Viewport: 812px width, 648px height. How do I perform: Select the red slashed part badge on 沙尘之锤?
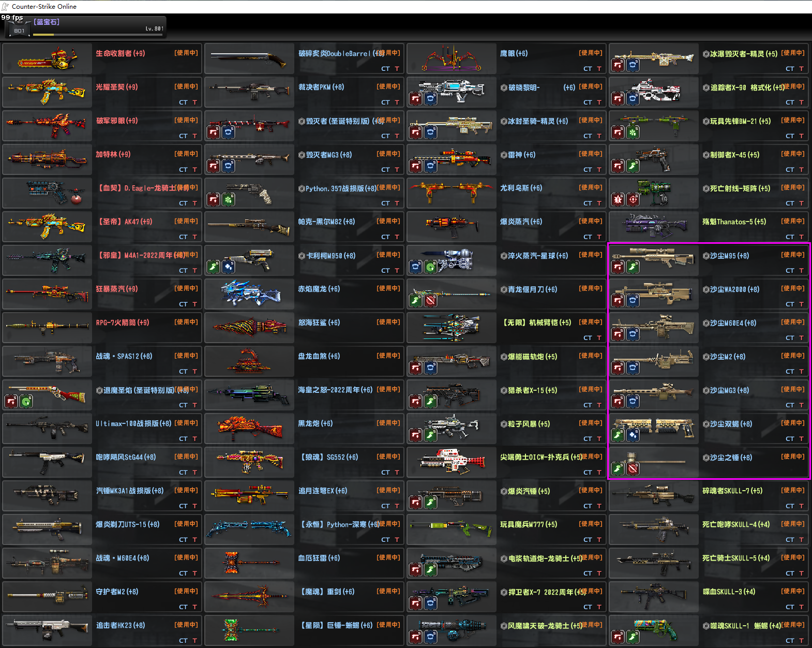click(x=633, y=468)
